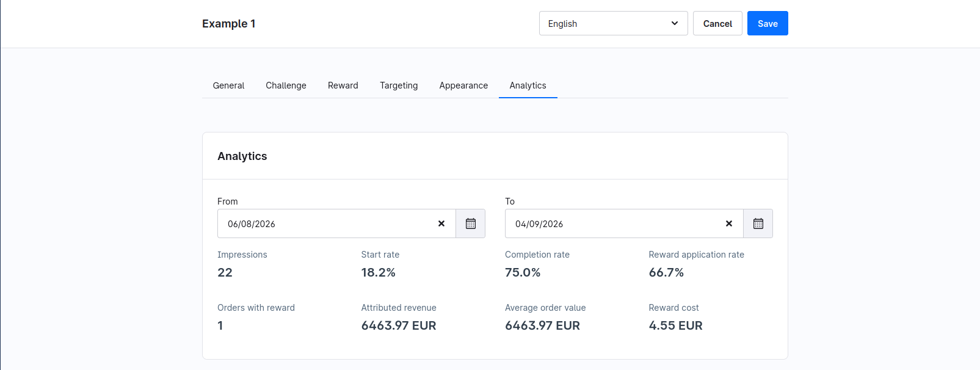Viewport: 980px width, 370px height.
Task: Click the Start rate label
Action: pyautogui.click(x=380, y=255)
